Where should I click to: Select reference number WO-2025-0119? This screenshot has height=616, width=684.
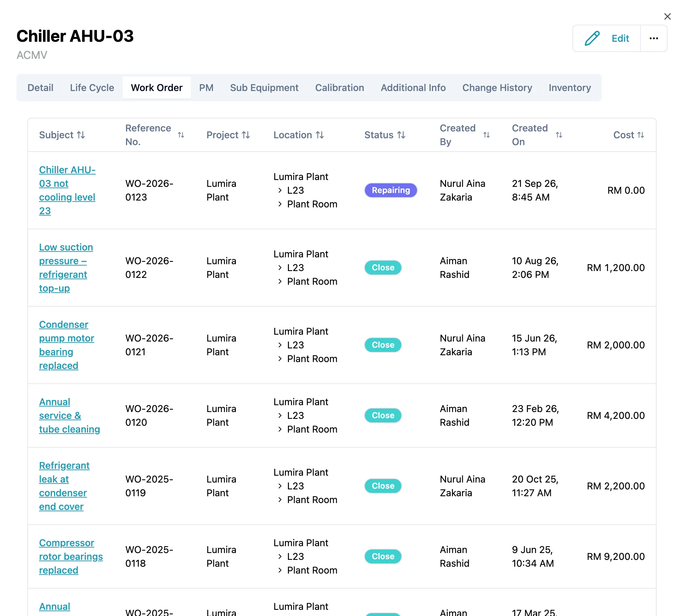point(149,486)
